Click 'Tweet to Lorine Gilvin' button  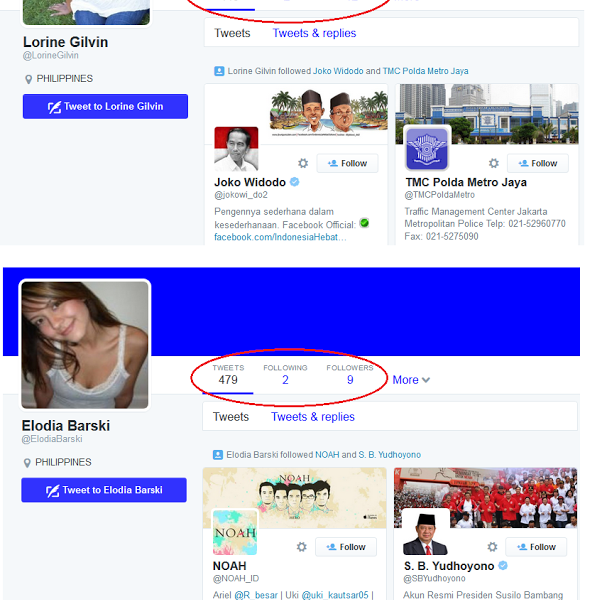coord(105,106)
